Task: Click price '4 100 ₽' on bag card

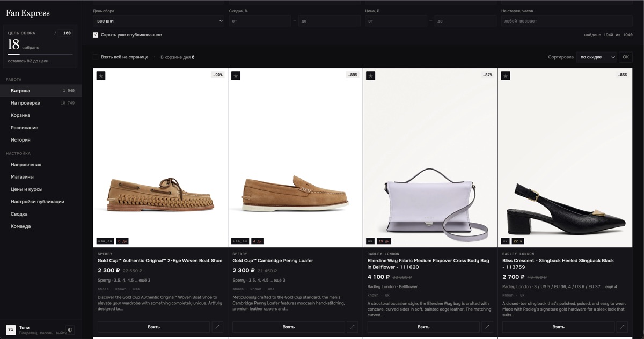Action: pyautogui.click(x=378, y=277)
